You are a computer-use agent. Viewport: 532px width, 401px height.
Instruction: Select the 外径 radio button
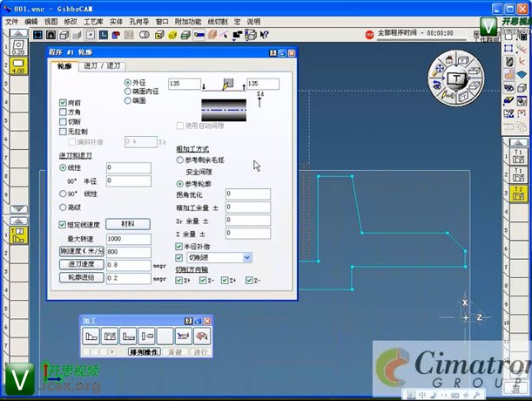[x=129, y=82]
